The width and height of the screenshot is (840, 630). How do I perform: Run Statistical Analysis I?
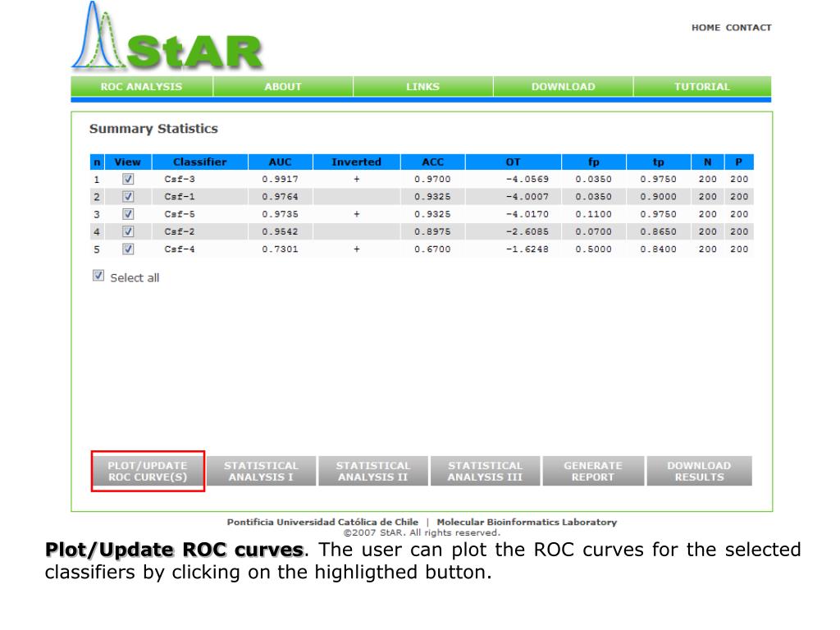click(261, 471)
